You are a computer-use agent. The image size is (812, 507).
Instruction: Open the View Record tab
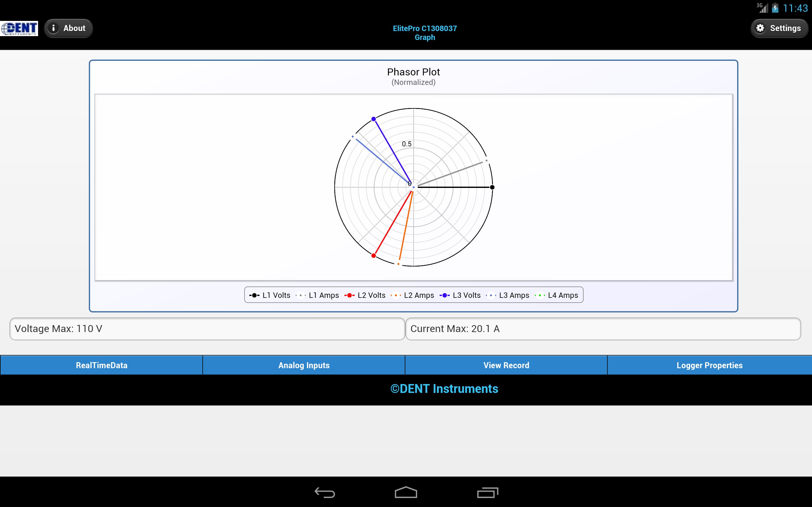[506, 365]
